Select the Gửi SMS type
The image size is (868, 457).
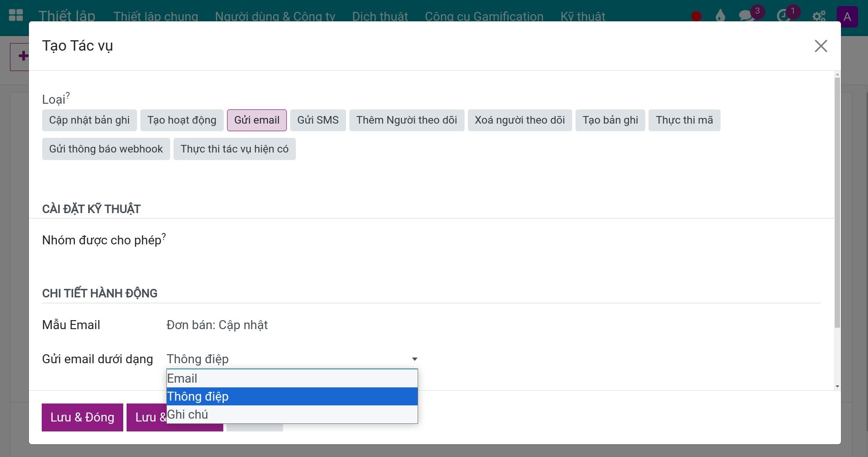(318, 120)
